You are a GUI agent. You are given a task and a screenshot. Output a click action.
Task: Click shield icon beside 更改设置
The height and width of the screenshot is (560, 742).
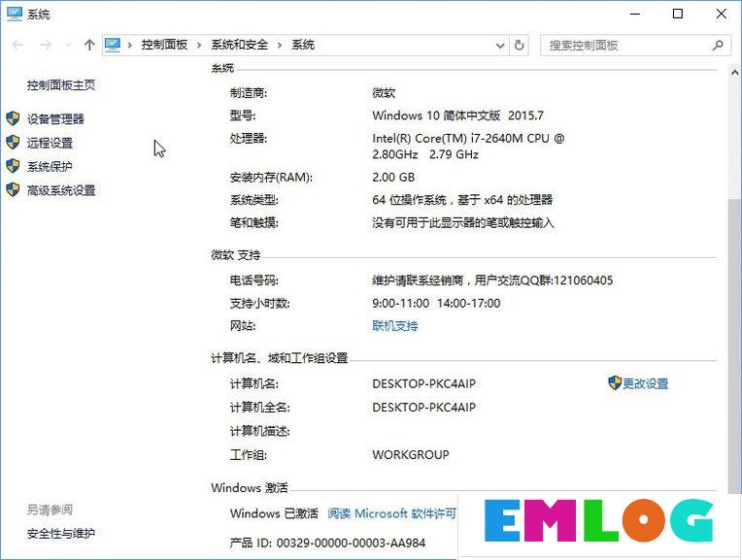point(614,382)
